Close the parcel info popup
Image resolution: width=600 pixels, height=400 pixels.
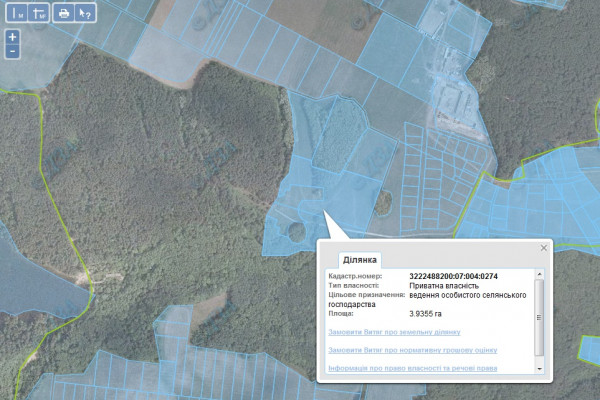(x=544, y=247)
